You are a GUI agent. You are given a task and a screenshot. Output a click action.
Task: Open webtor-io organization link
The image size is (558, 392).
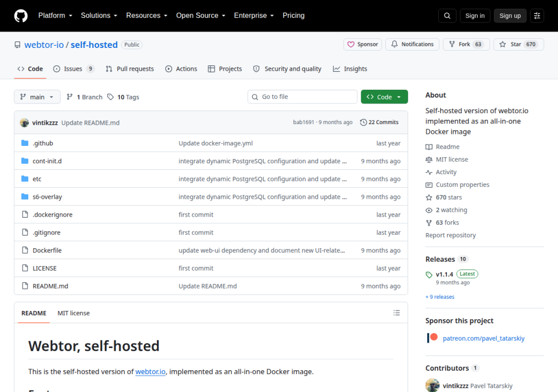[44, 45]
